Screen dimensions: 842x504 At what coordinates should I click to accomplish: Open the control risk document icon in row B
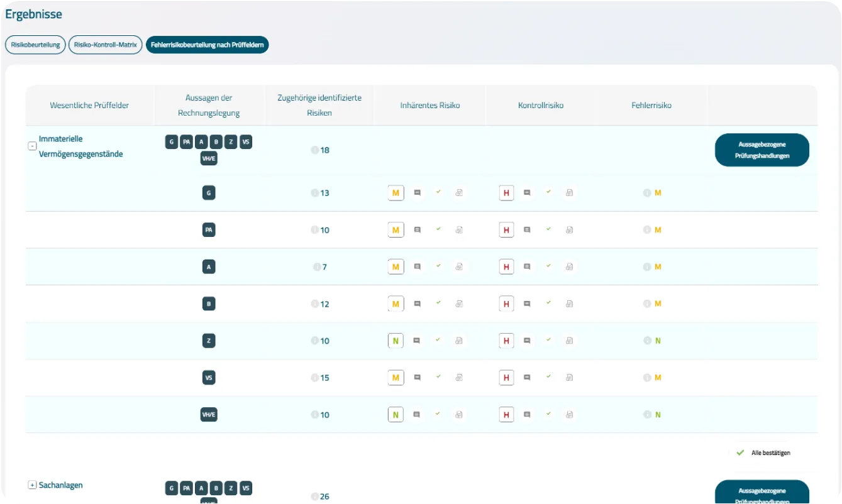[x=569, y=304]
